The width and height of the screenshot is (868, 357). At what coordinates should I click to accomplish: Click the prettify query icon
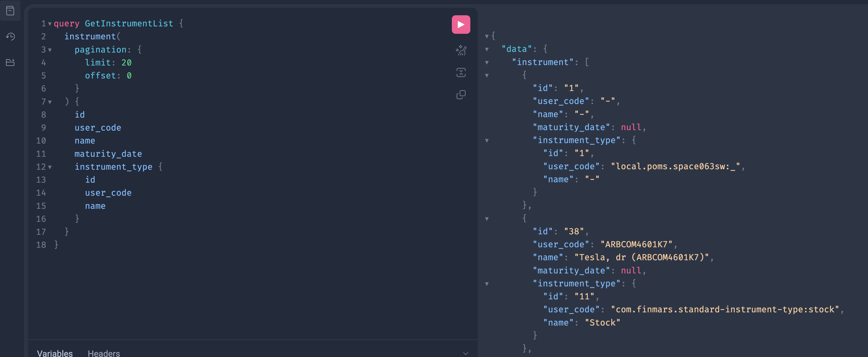tap(461, 50)
